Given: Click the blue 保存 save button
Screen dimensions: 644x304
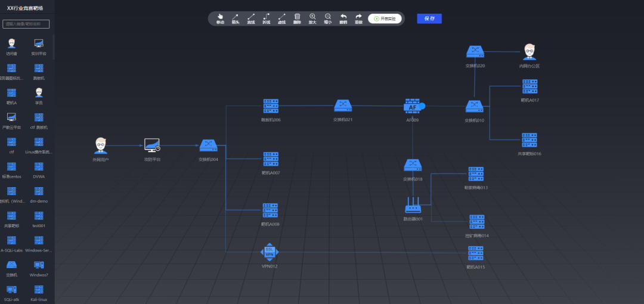Looking at the screenshot, I should click(x=429, y=18).
